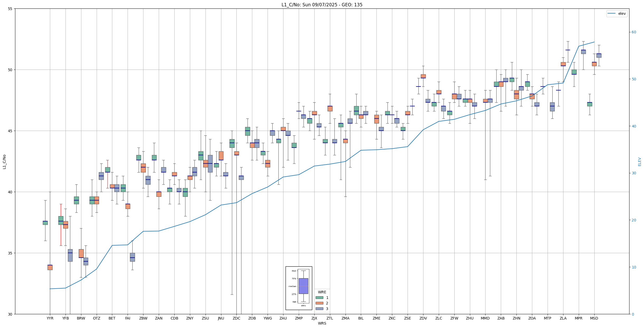
Task: Click the chart title L1_C/No GEO 135
Action: (x=322, y=5)
